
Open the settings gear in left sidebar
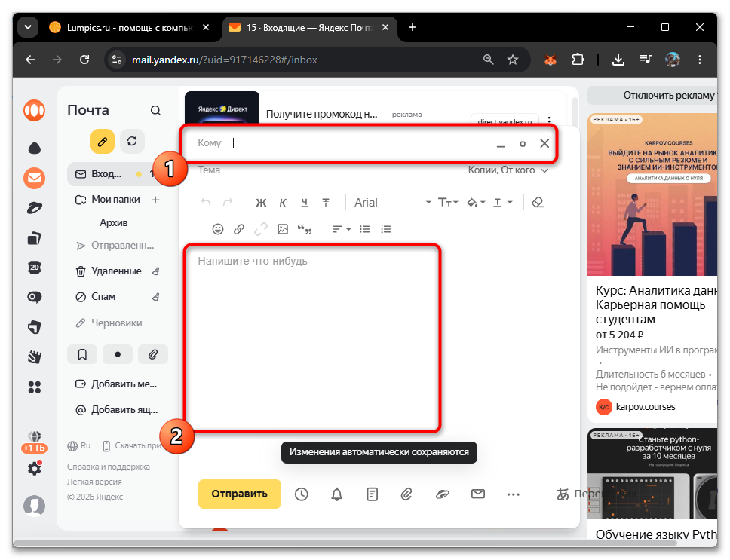[35, 468]
